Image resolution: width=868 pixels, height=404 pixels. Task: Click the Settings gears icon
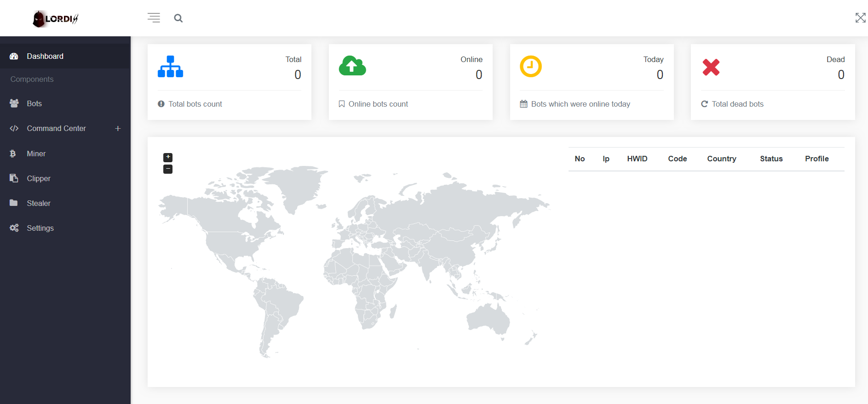[x=14, y=228]
